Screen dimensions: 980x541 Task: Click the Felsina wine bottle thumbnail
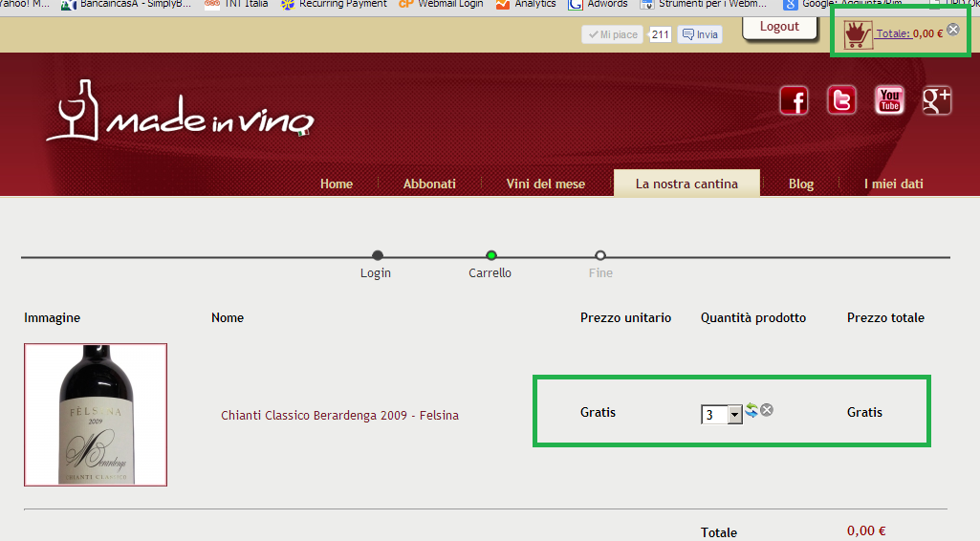pyautogui.click(x=96, y=415)
